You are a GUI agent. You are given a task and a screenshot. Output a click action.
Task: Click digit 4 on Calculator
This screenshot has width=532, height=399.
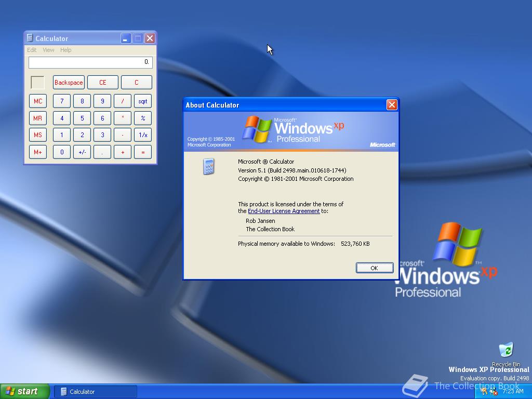pos(62,118)
